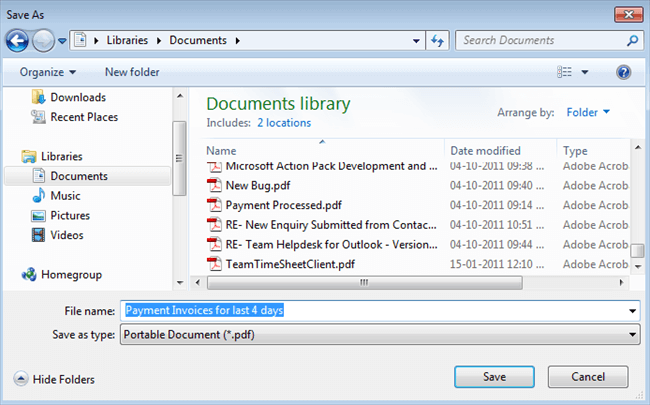Screen dimensions: 650x405
Task: Click the Cancel button
Action: click(588, 377)
